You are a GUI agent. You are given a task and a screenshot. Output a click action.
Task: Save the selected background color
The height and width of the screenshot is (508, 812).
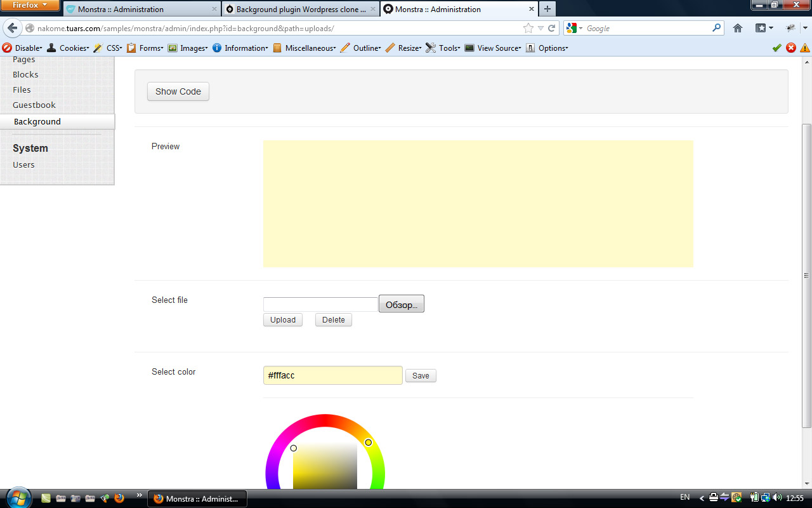(421, 376)
